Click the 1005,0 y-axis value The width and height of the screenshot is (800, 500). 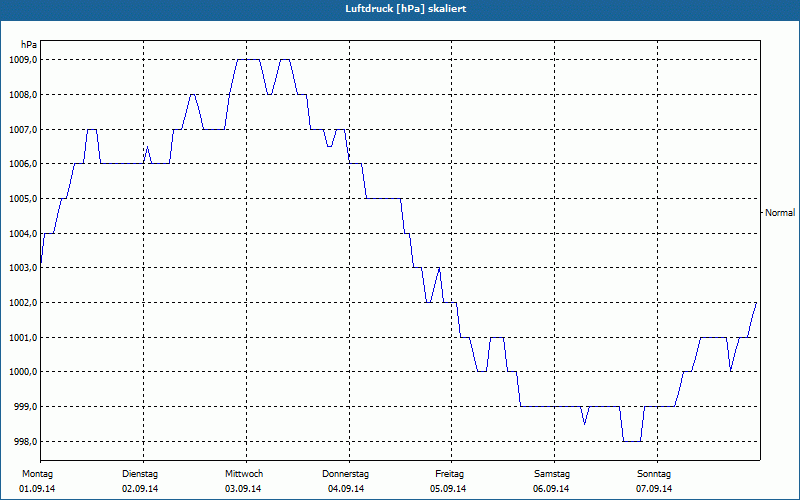click(23, 199)
